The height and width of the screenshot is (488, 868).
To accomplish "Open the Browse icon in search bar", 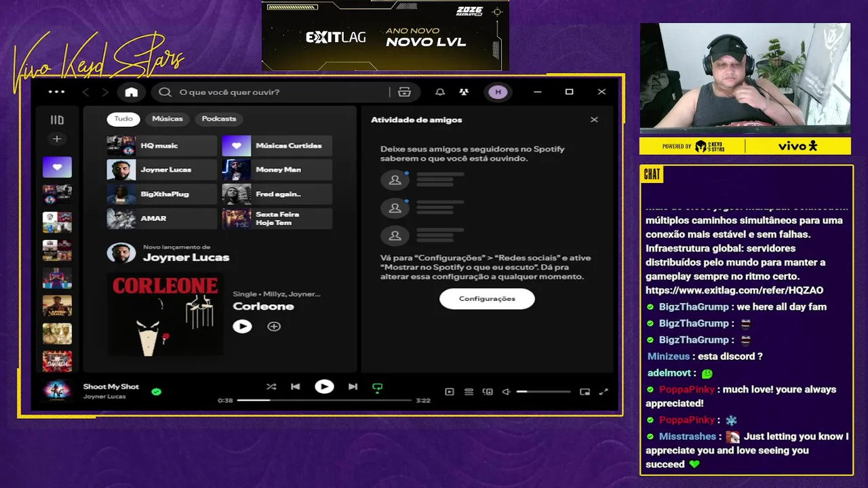I will click(404, 92).
